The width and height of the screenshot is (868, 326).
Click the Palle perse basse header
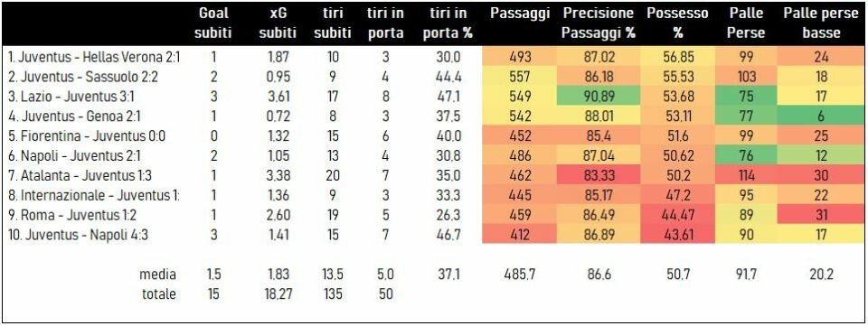coord(820,23)
